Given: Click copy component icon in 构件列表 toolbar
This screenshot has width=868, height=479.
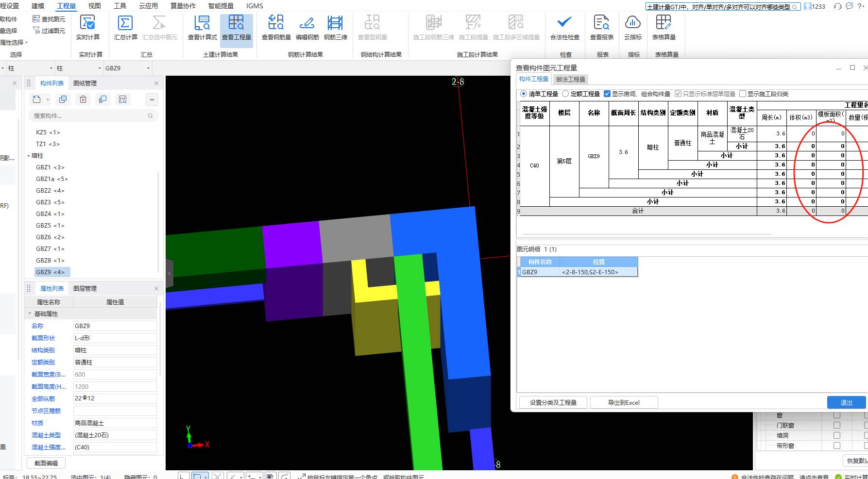Looking at the screenshot, I should (x=63, y=99).
